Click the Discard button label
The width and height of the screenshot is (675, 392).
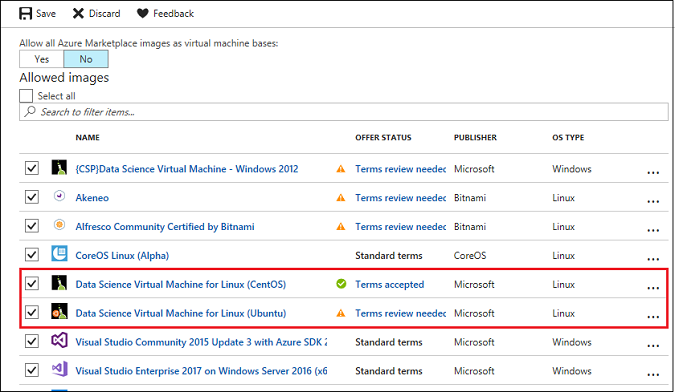point(105,13)
